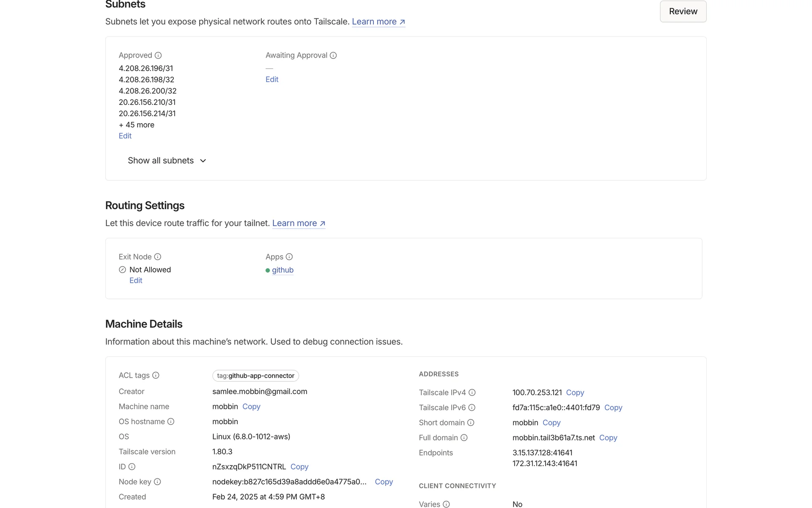The image size is (812, 508).
Task: Copy the Tailscale IPv4 address
Action: pos(575,393)
